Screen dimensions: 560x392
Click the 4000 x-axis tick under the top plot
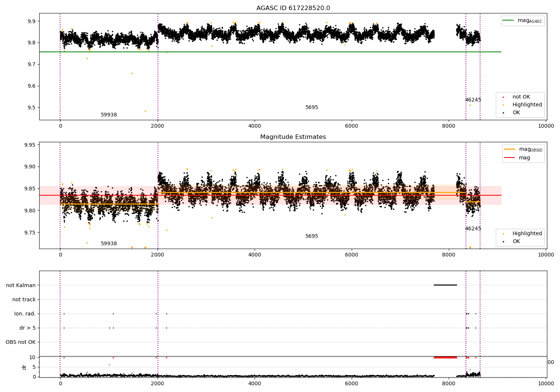[x=255, y=126]
